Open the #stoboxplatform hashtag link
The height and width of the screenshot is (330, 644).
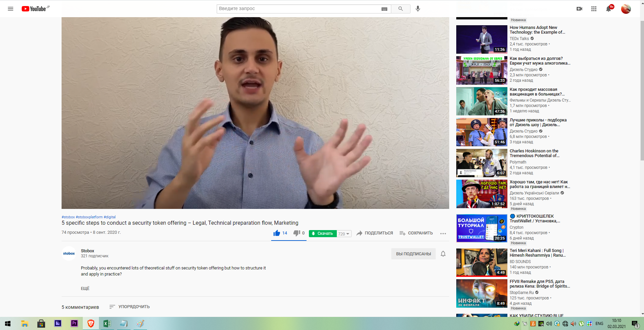coord(89,217)
